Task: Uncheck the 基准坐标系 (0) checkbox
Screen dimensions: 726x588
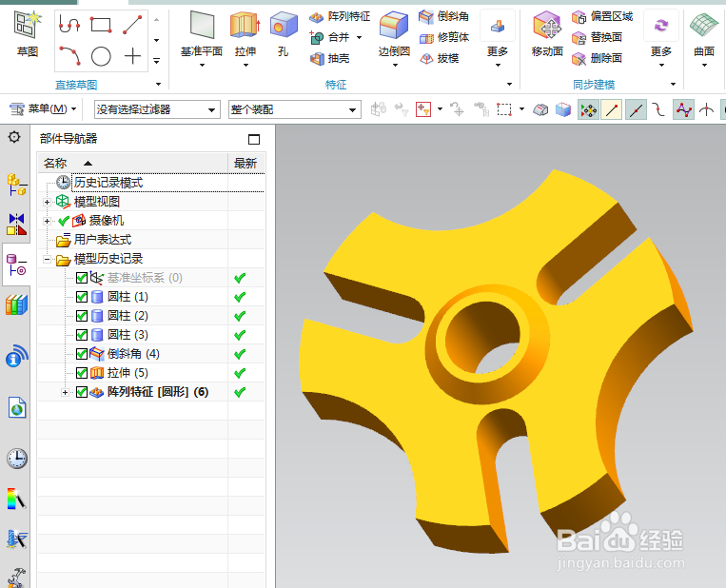Action: coord(82,278)
